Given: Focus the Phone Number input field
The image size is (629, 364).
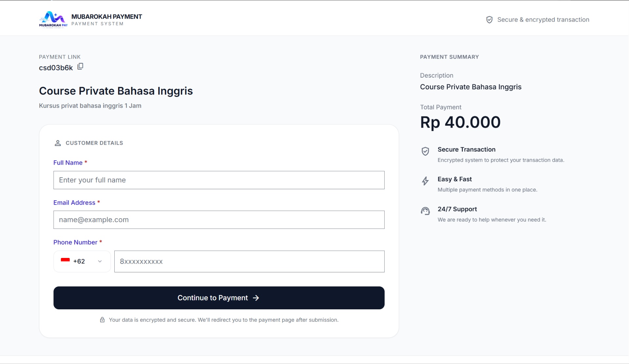Looking at the screenshot, I should pyautogui.click(x=249, y=261).
